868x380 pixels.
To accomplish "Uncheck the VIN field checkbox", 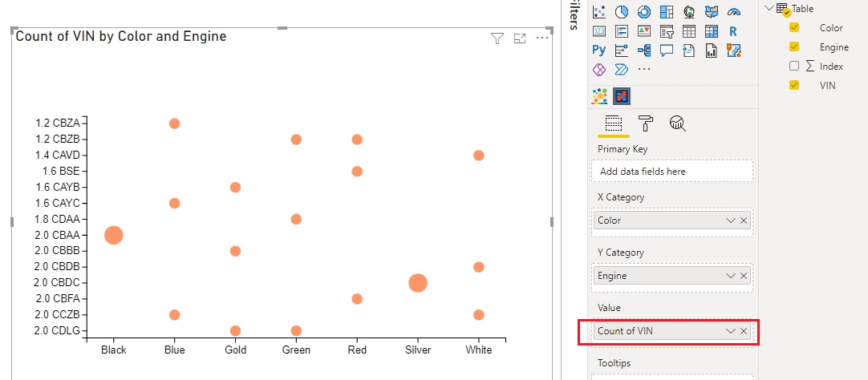I will [794, 85].
